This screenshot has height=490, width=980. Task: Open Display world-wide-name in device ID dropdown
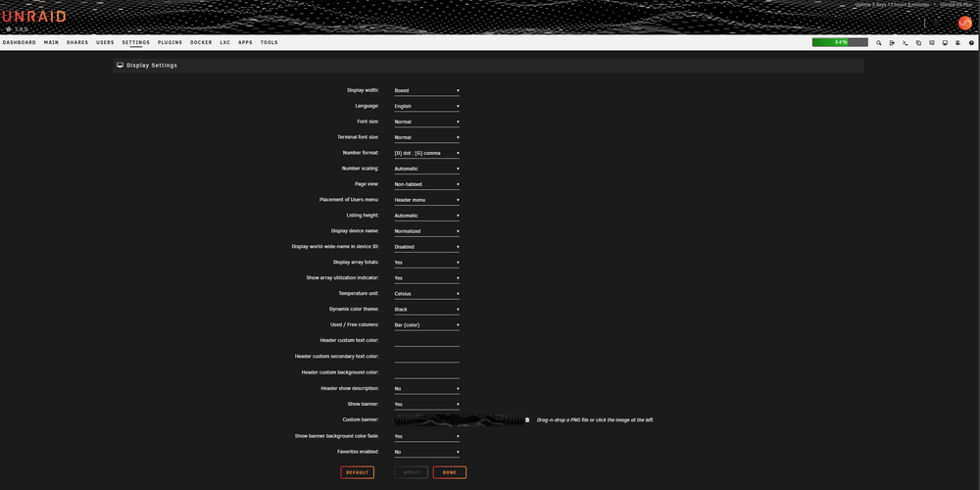coord(427,247)
